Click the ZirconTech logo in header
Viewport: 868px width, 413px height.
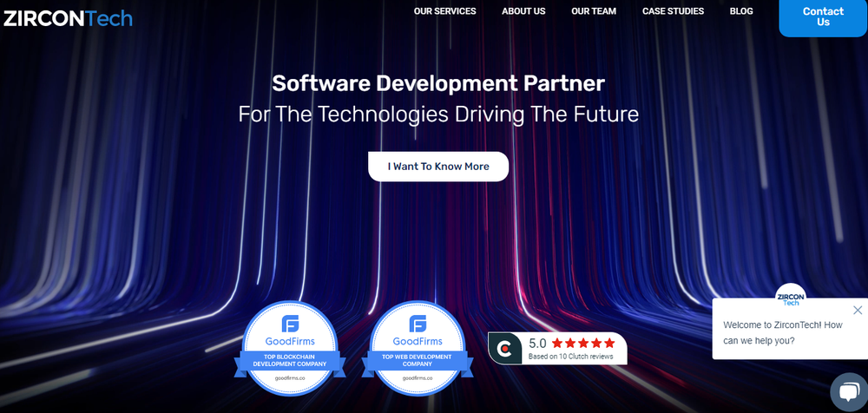click(x=68, y=18)
